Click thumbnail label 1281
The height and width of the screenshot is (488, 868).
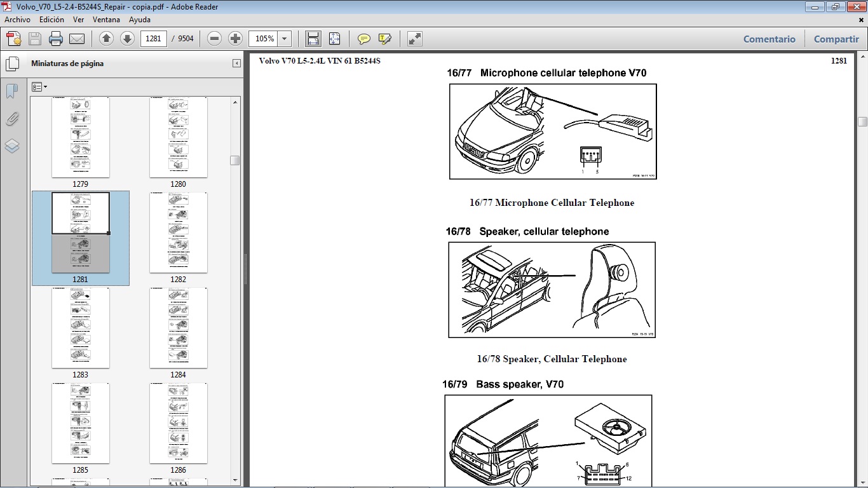coord(81,280)
